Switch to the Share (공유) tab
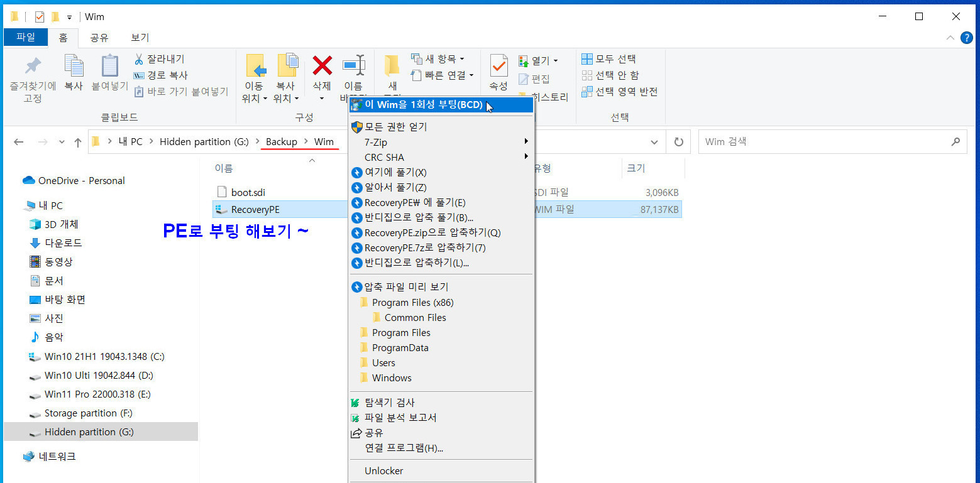The height and width of the screenshot is (483, 980). point(99,38)
